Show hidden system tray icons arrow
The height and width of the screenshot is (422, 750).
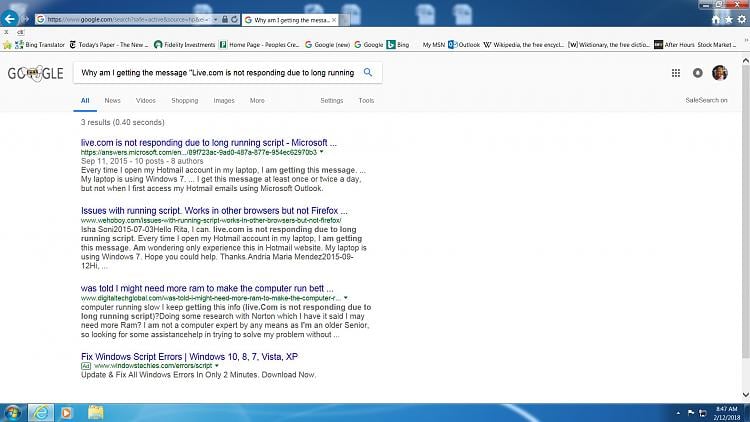coord(678,412)
